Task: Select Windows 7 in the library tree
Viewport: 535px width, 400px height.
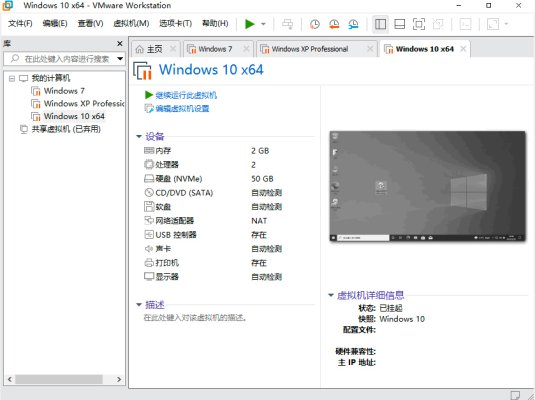Action: pyautogui.click(x=58, y=91)
